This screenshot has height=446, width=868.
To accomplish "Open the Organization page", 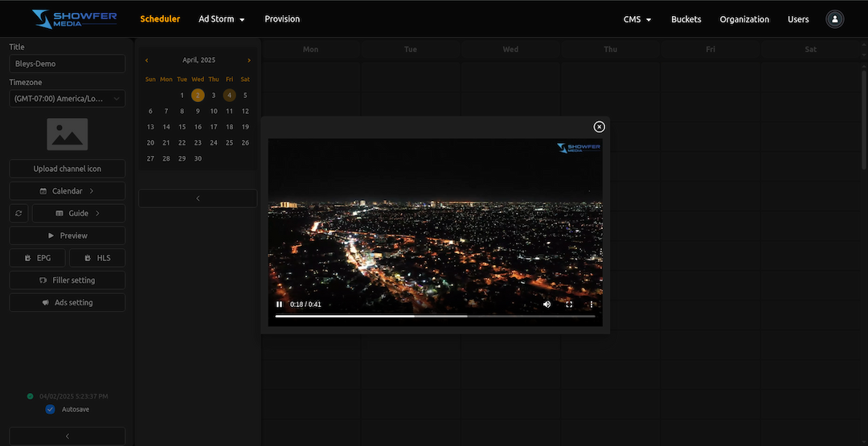I will (x=744, y=19).
